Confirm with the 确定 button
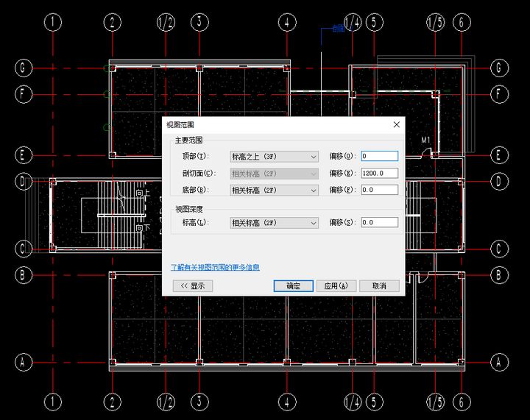The width and height of the screenshot is (530, 420). [x=294, y=286]
